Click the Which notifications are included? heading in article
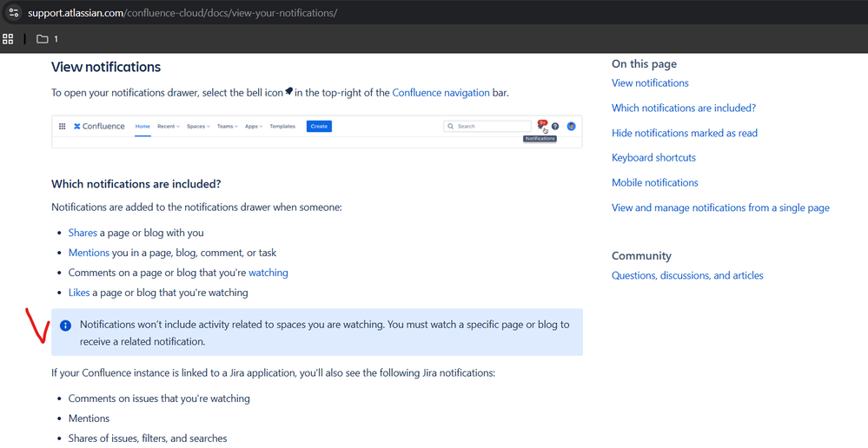 pyautogui.click(x=136, y=183)
